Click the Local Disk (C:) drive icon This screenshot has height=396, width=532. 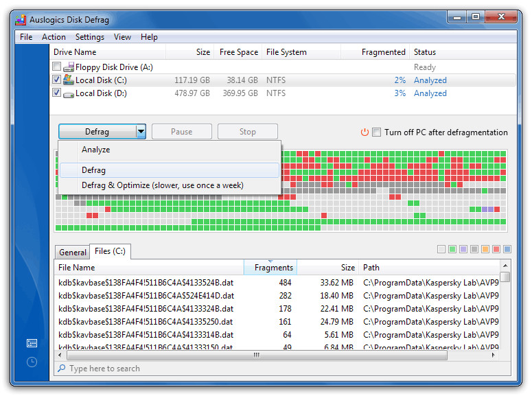pyautogui.click(x=69, y=80)
